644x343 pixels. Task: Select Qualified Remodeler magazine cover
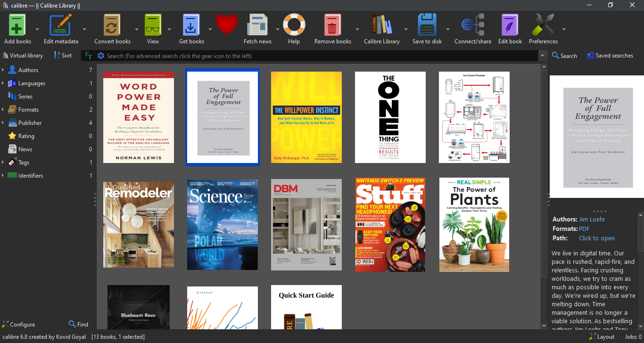pos(139,225)
